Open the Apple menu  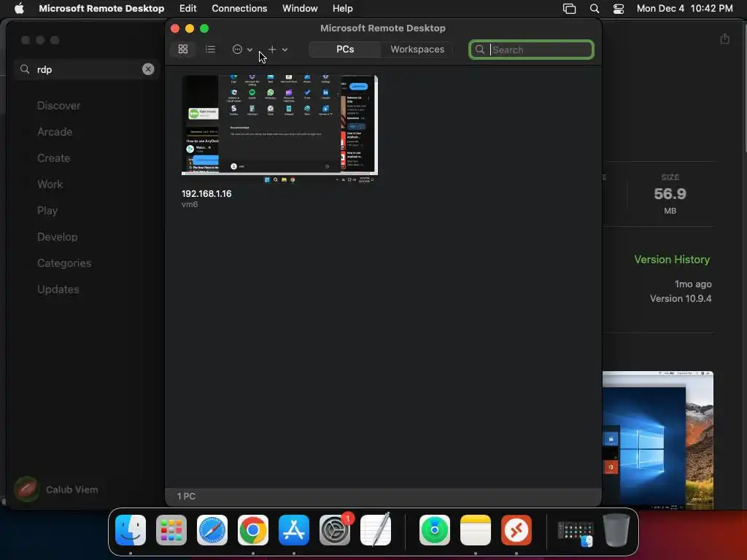[19, 9]
